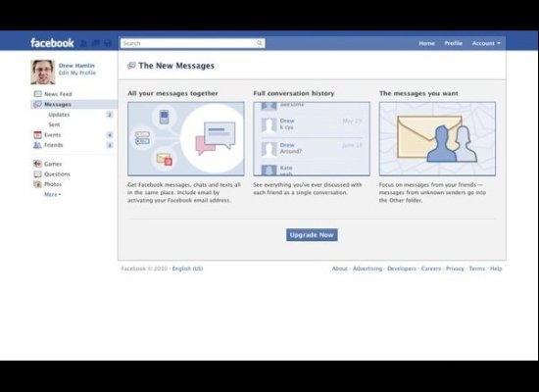Open Events in the sidebar
The image size is (539, 392).
[52, 135]
